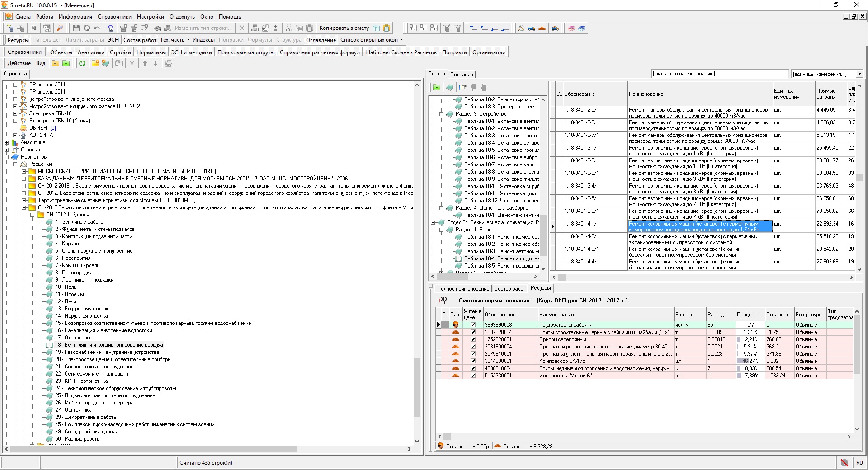Click the фильтр по наименованию input field
Screen dimensions: 868x470
pos(720,74)
